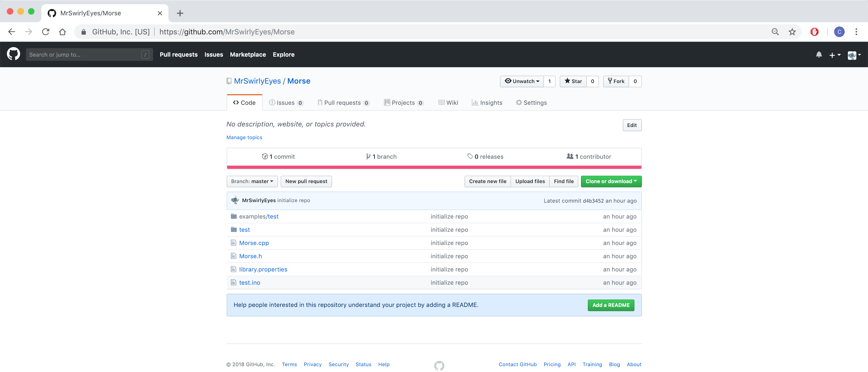
Task: Switch to the Insights tab
Action: point(487,103)
